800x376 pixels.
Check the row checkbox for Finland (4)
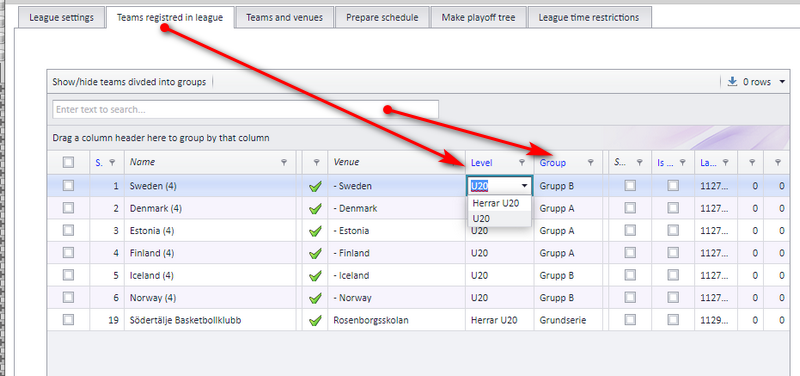[x=68, y=253]
